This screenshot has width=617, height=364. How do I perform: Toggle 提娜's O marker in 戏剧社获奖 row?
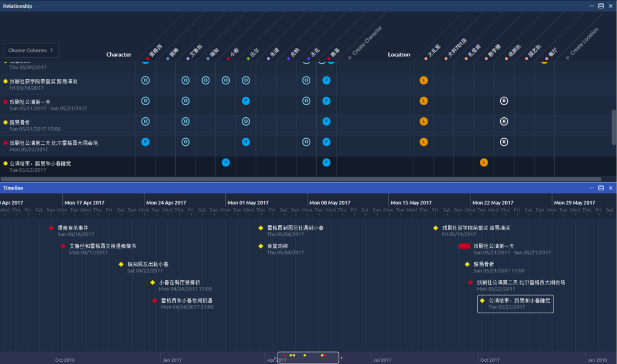(x=166, y=80)
